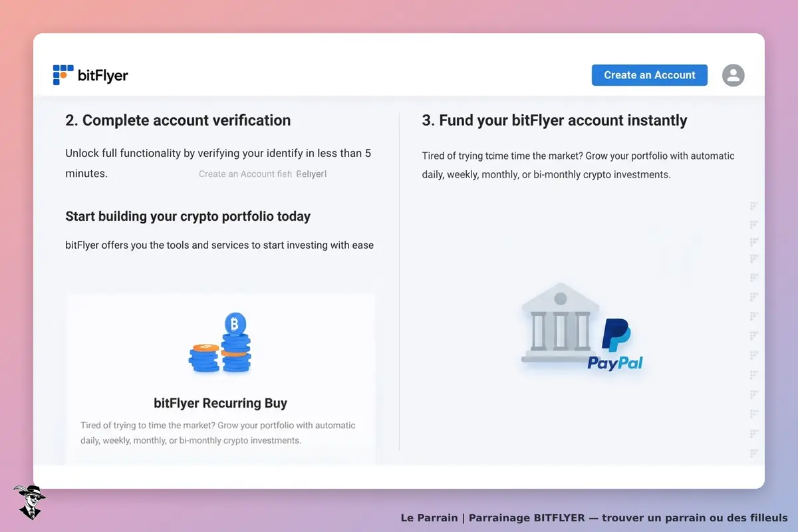Screen dimensions: 798x532
Task: Select the bitFlyer Recurring Buy heading
Action: pos(220,403)
